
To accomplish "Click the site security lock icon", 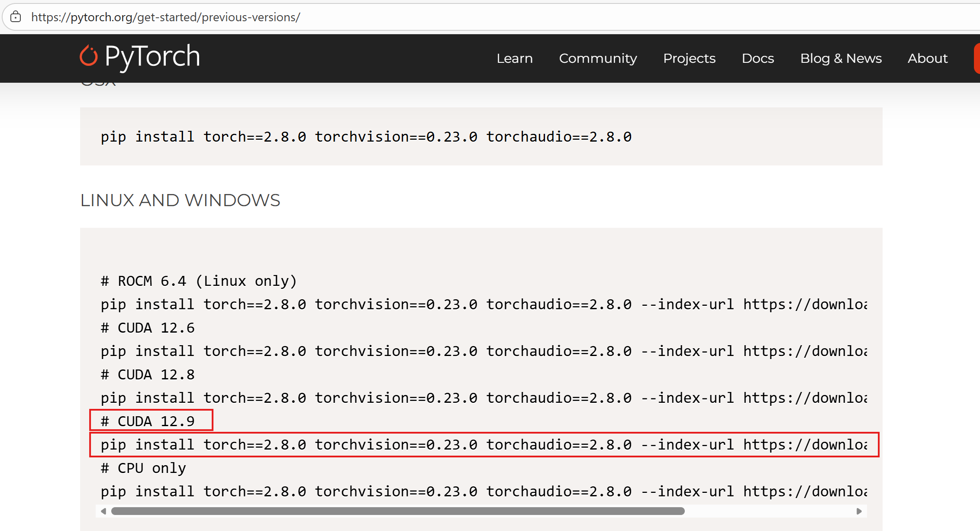I will 16,17.
